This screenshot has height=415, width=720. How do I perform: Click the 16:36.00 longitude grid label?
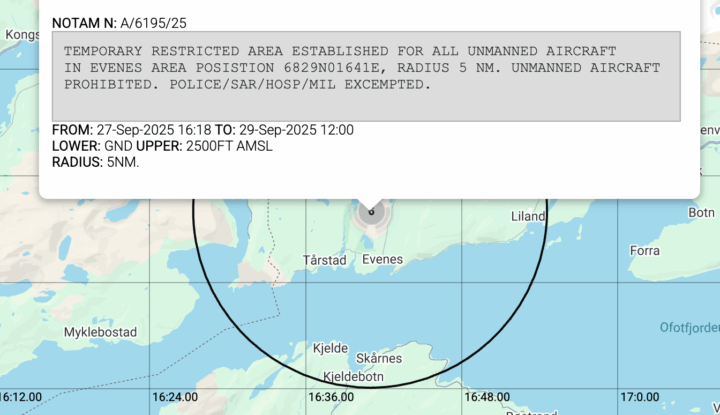click(x=330, y=397)
